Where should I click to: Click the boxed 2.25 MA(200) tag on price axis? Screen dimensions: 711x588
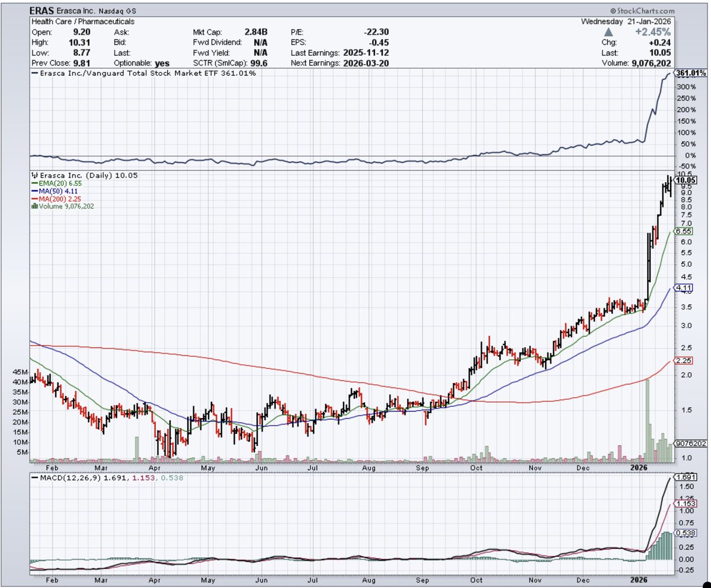click(x=684, y=361)
